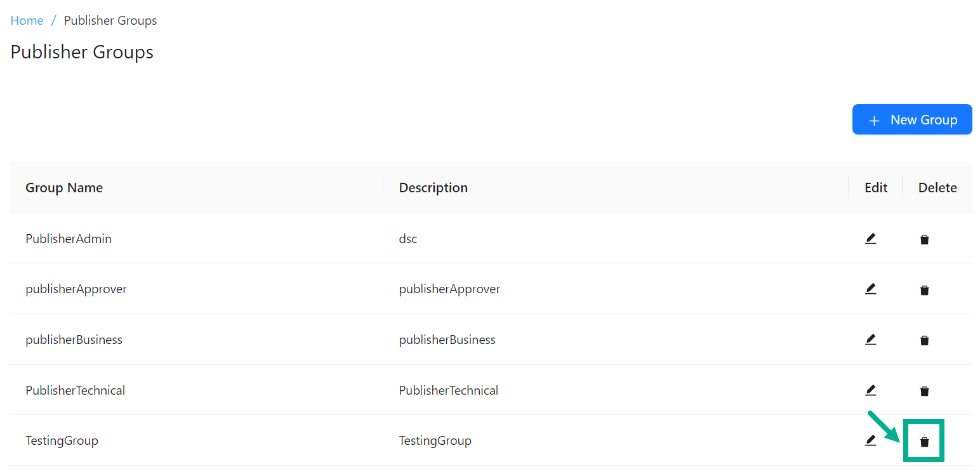
Task: Select the PublisherAdmin group name
Action: [x=69, y=239]
